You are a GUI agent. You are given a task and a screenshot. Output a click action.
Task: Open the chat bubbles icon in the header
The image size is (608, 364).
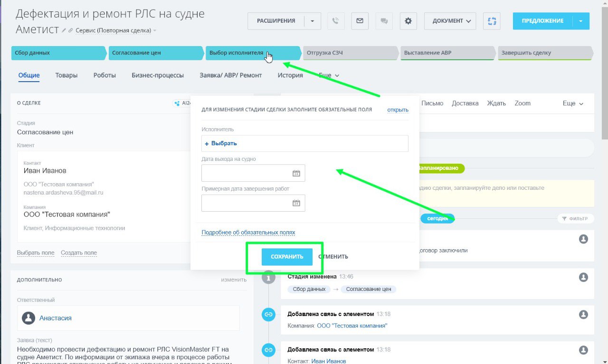(384, 21)
